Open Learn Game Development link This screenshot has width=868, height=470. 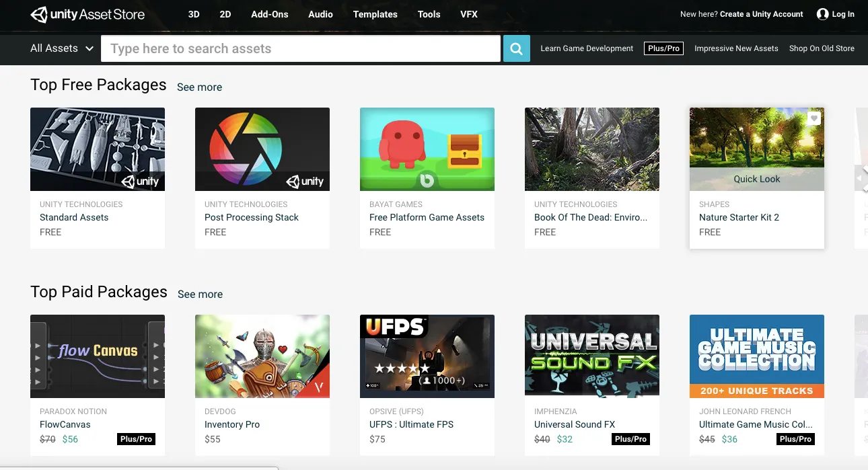587,48
